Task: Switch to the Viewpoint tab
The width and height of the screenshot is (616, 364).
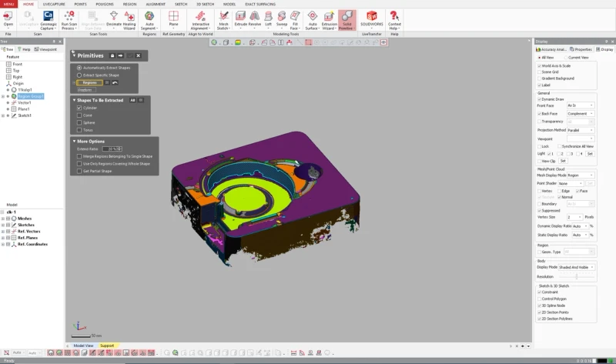Action: click(x=45, y=49)
